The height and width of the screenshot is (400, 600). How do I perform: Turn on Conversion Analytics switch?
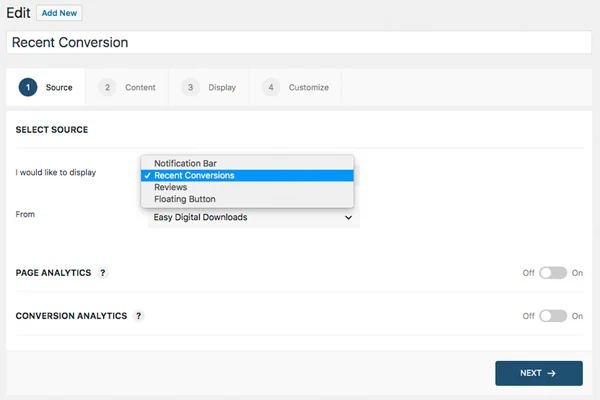[x=553, y=316]
